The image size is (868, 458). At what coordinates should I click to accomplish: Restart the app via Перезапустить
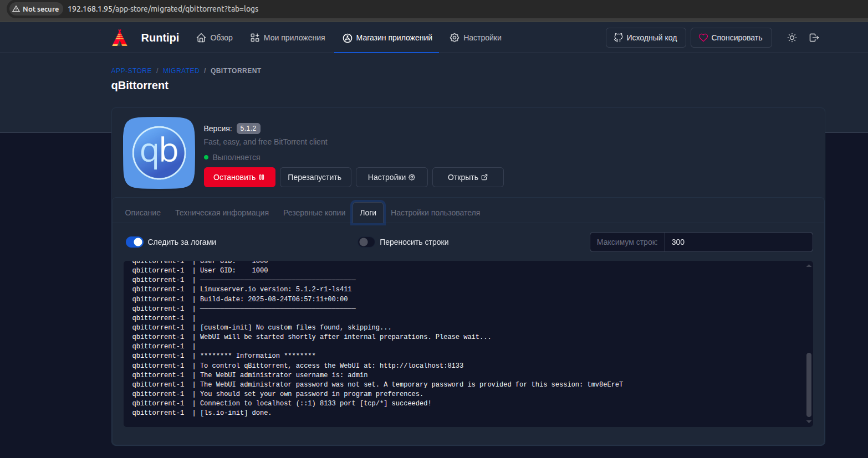click(x=315, y=177)
